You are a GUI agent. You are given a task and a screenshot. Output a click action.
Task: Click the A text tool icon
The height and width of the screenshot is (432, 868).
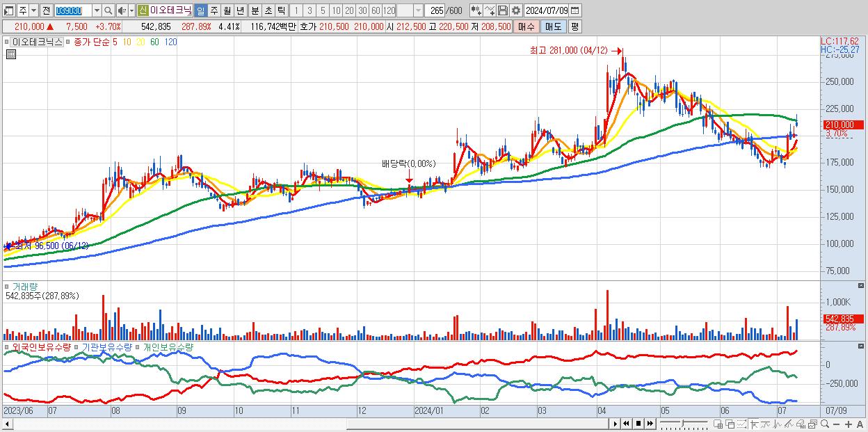click(860, 424)
